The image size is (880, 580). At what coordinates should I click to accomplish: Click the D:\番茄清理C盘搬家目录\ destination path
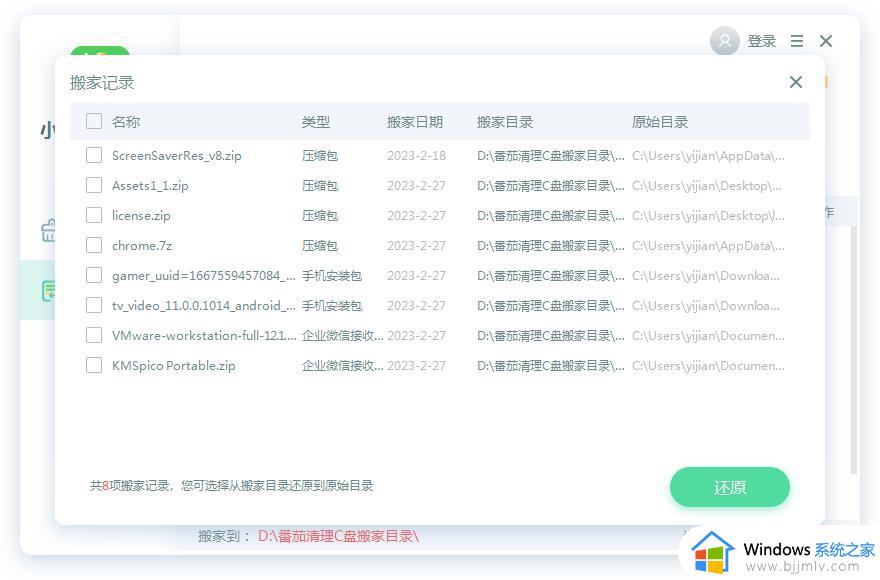(x=338, y=536)
